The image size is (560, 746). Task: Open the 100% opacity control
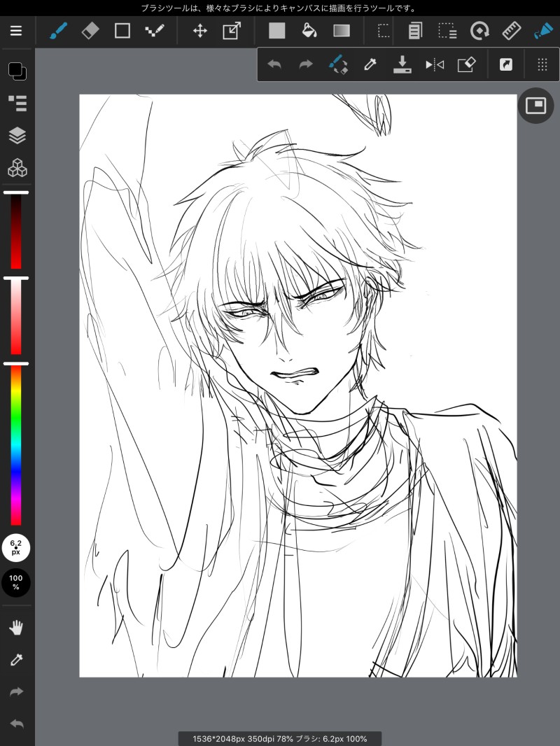point(16,582)
